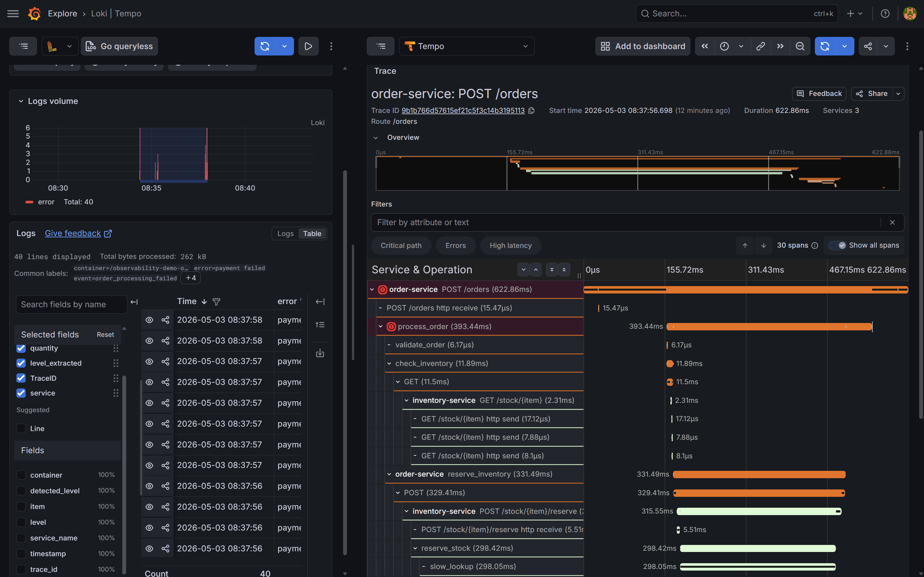Collapse the fields sidebar arrow
This screenshot has height=577, width=924.
click(134, 302)
